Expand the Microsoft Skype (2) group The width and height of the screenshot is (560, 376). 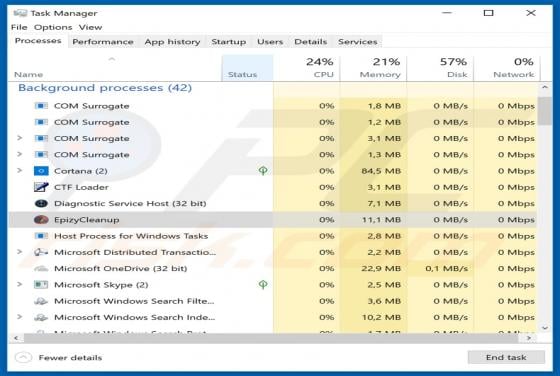click(x=20, y=284)
